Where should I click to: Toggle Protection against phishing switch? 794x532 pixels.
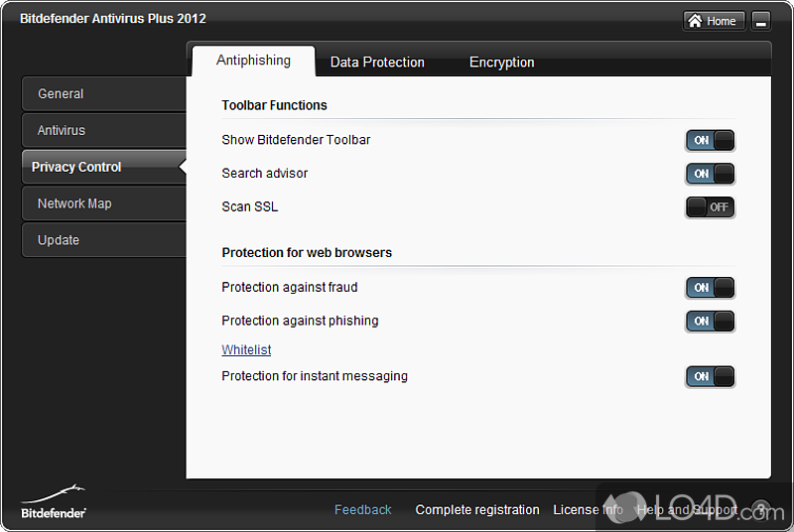(711, 322)
